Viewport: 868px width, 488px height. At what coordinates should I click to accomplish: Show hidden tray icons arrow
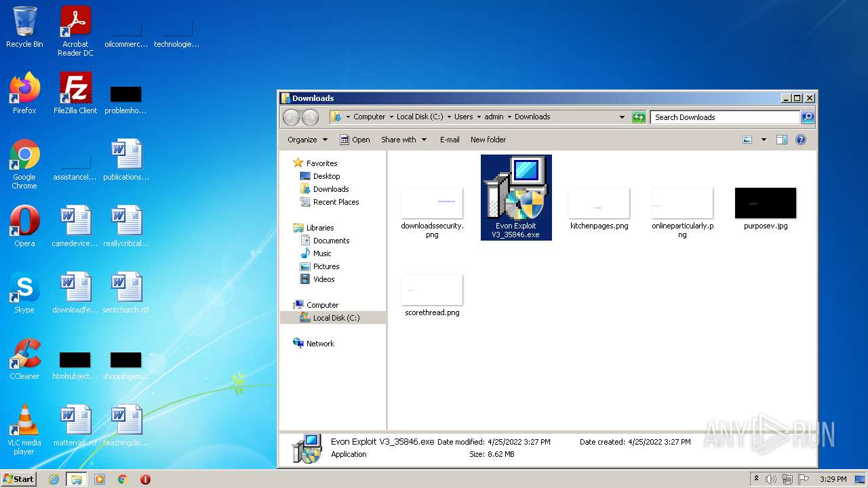tap(756, 479)
